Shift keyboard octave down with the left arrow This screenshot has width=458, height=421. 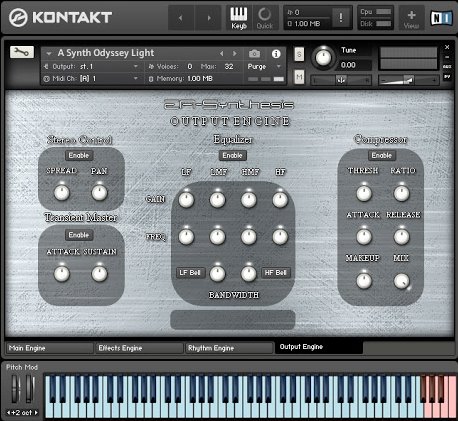pos(8,413)
